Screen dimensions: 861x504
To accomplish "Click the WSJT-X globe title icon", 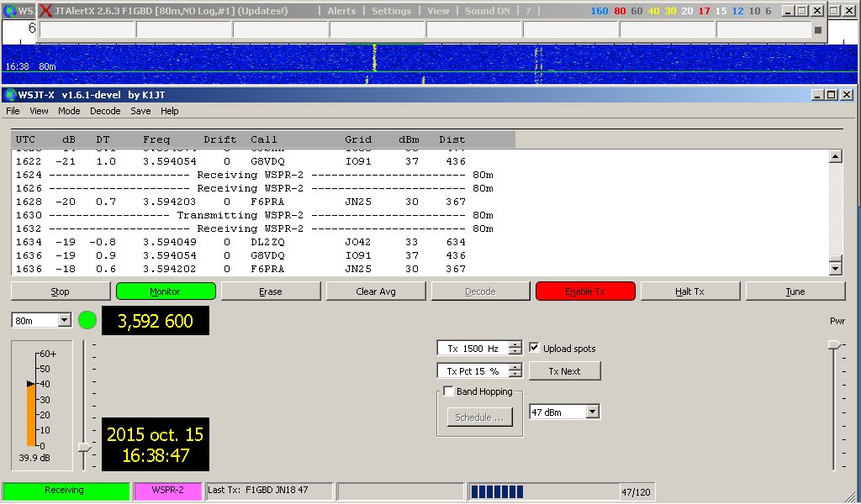I will pyautogui.click(x=10, y=95).
